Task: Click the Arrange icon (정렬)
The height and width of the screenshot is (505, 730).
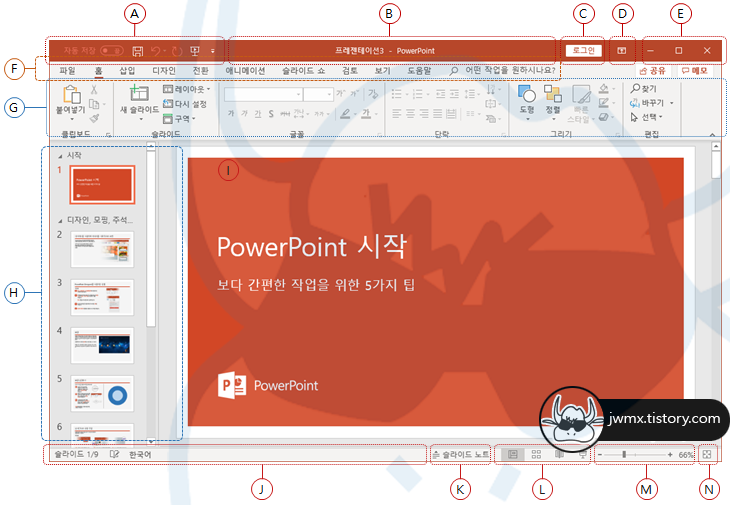Action: (x=553, y=94)
